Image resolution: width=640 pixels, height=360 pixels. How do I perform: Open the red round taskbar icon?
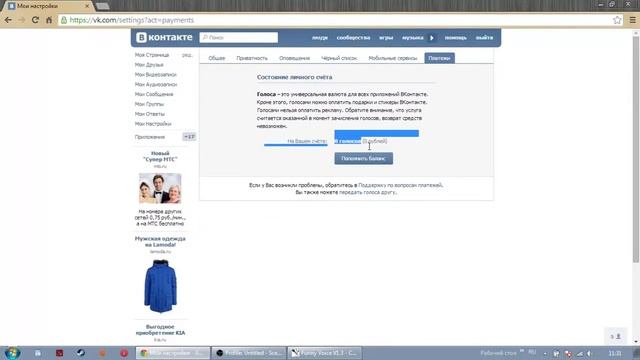(124, 353)
